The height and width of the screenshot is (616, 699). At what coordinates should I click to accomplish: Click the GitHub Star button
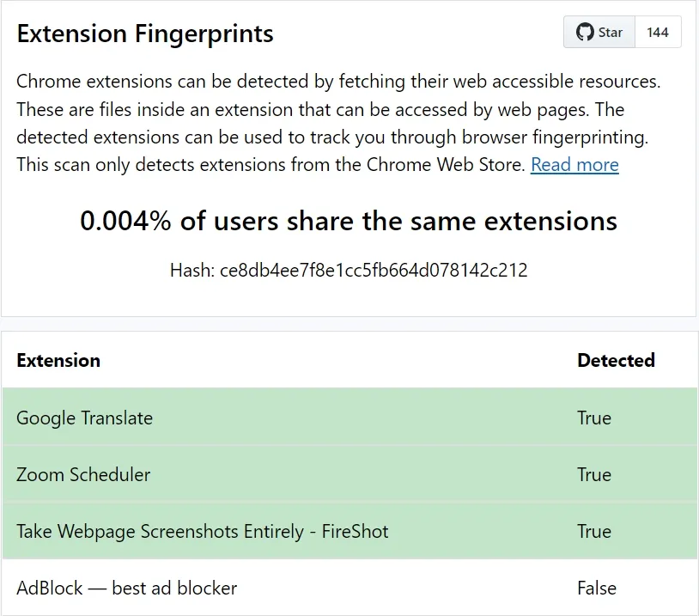599,32
